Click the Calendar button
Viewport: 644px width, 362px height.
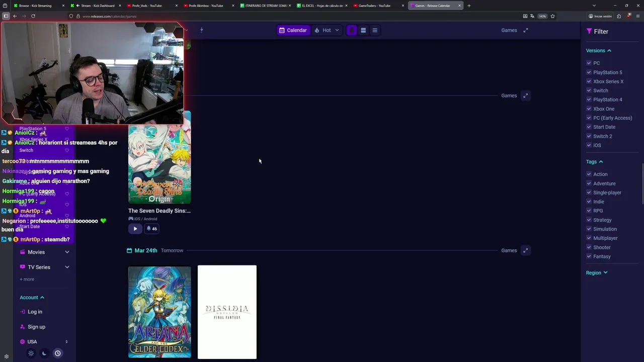pyautogui.click(x=293, y=30)
